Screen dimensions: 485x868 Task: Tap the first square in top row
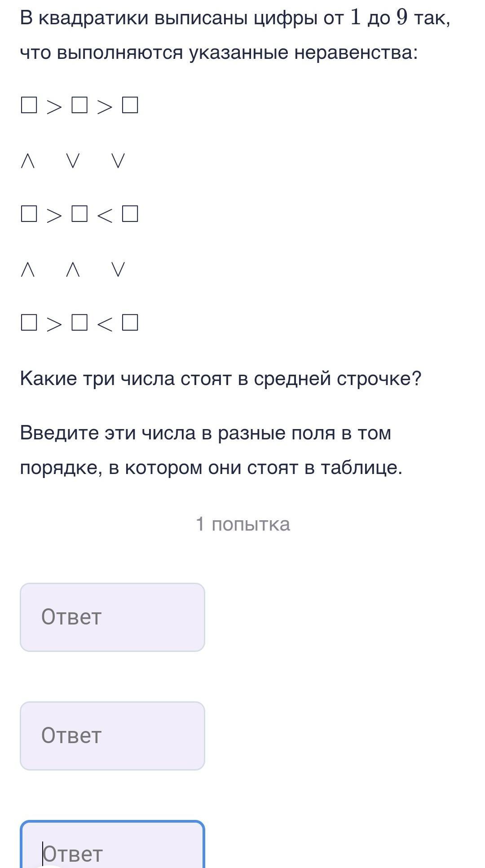(29, 106)
